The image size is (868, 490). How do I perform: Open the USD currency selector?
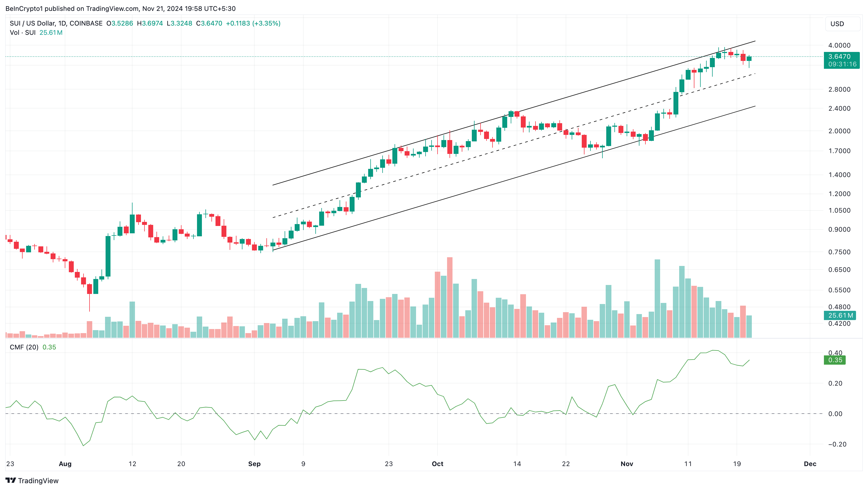(842, 24)
